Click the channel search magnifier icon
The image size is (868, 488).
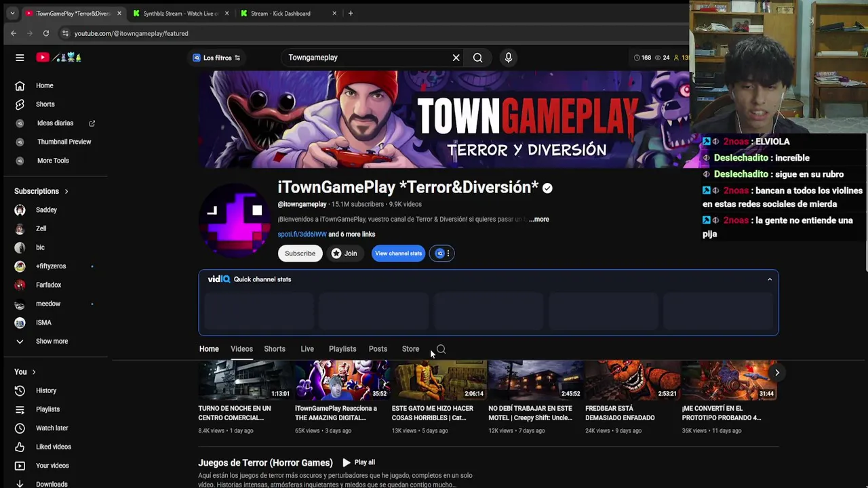pyautogui.click(x=441, y=349)
